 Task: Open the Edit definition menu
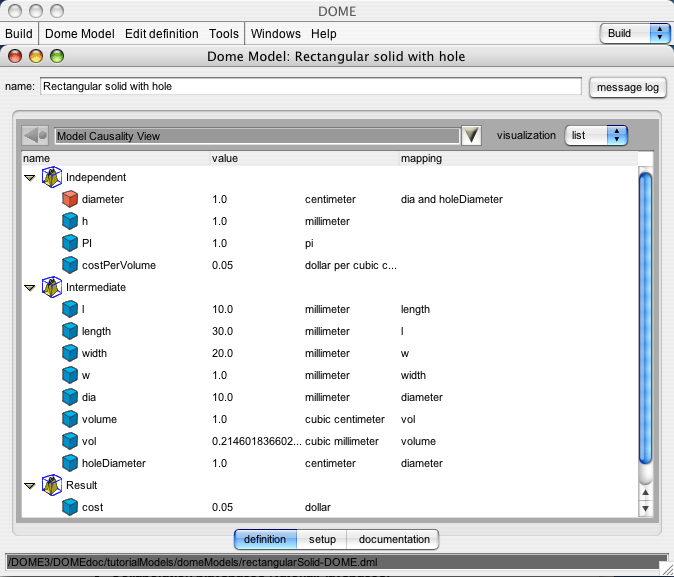click(162, 34)
